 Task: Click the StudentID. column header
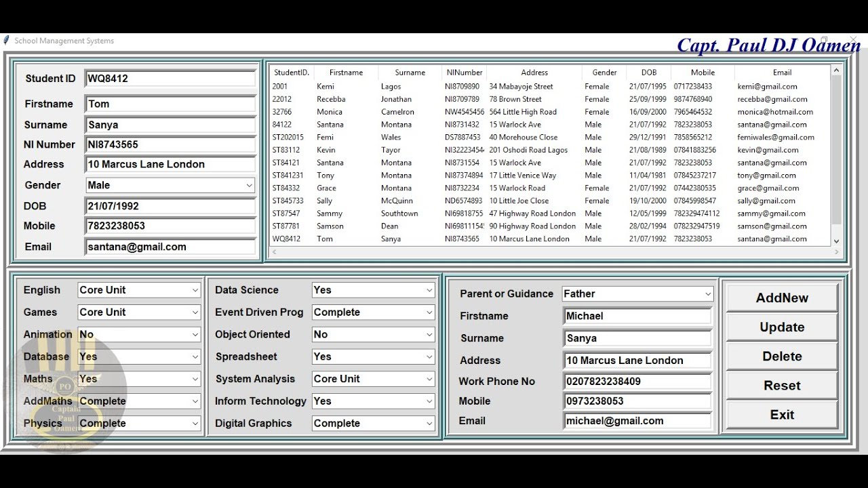coord(292,73)
